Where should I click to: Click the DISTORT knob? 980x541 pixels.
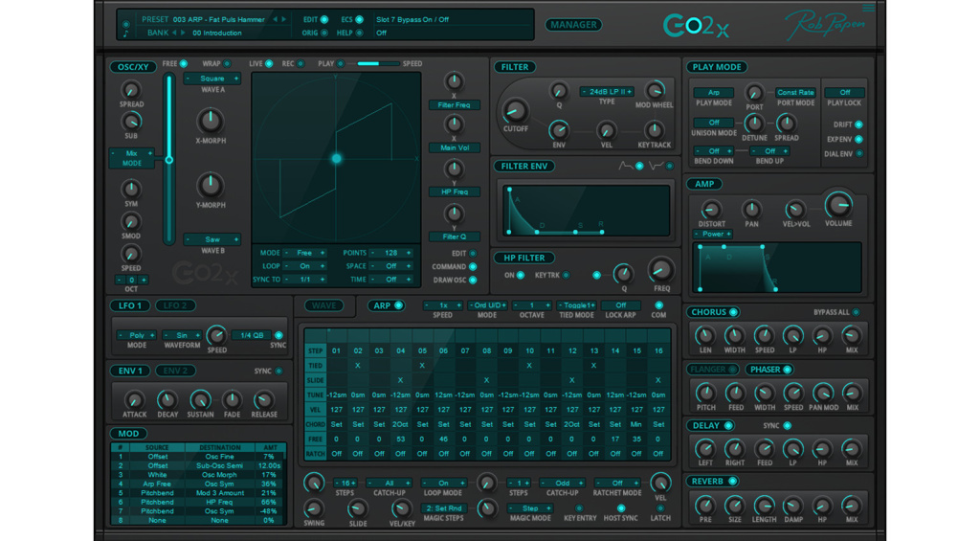(711, 210)
